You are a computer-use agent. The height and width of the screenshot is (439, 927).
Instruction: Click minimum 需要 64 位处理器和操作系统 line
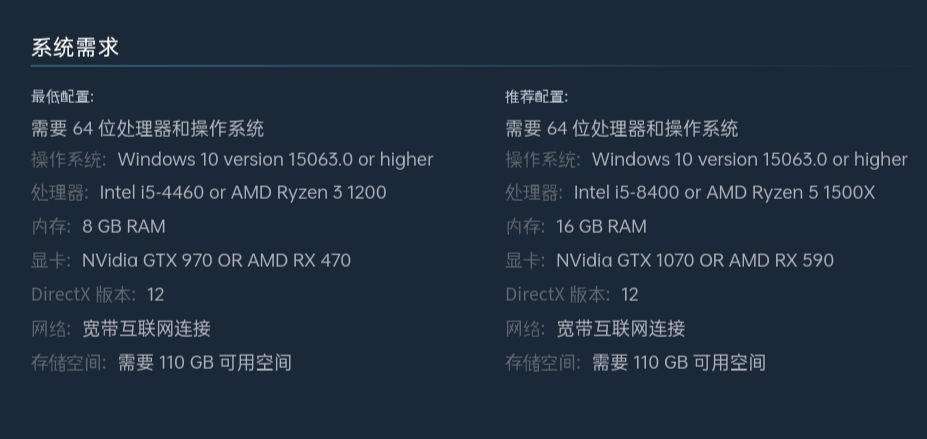tap(147, 129)
